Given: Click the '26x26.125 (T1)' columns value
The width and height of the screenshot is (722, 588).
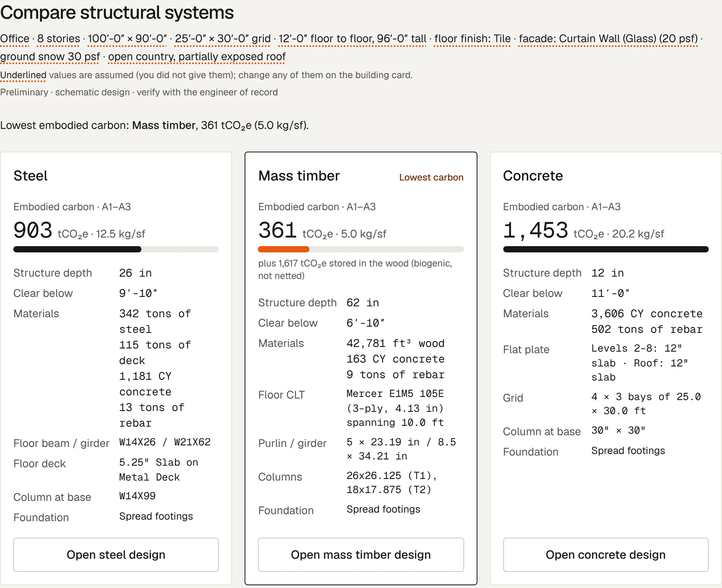Looking at the screenshot, I should [x=391, y=475].
